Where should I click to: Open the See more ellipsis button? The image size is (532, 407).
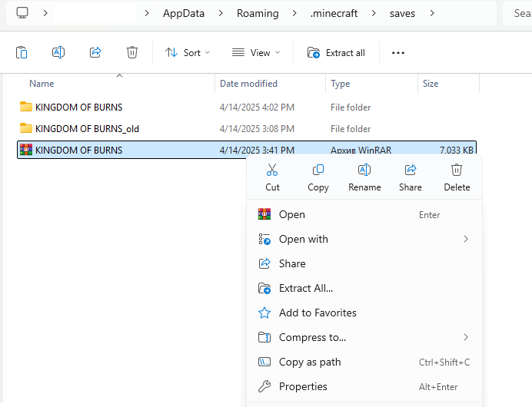pyautogui.click(x=397, y=52)
